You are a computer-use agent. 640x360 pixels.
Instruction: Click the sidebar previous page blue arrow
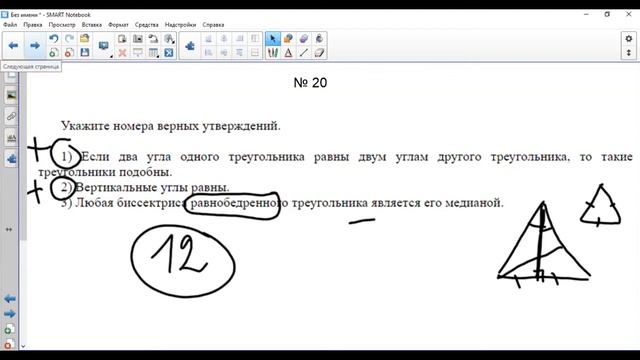pos(10,299)
